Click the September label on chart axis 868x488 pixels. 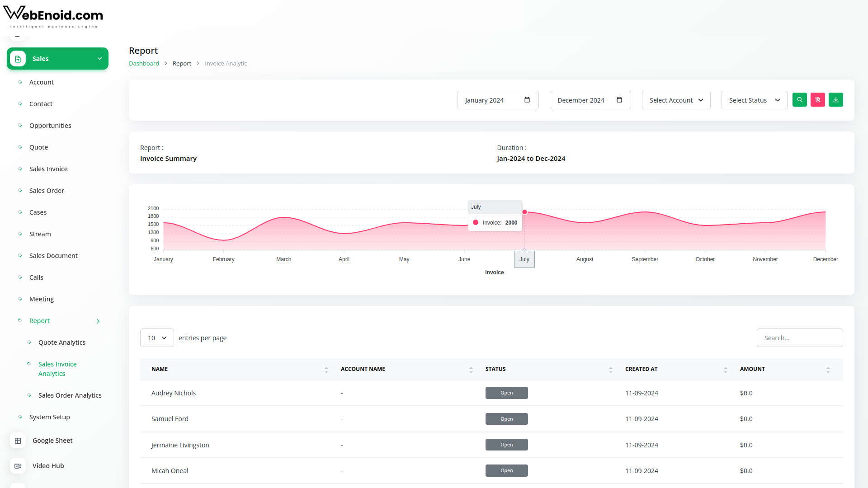coord(645,259)
